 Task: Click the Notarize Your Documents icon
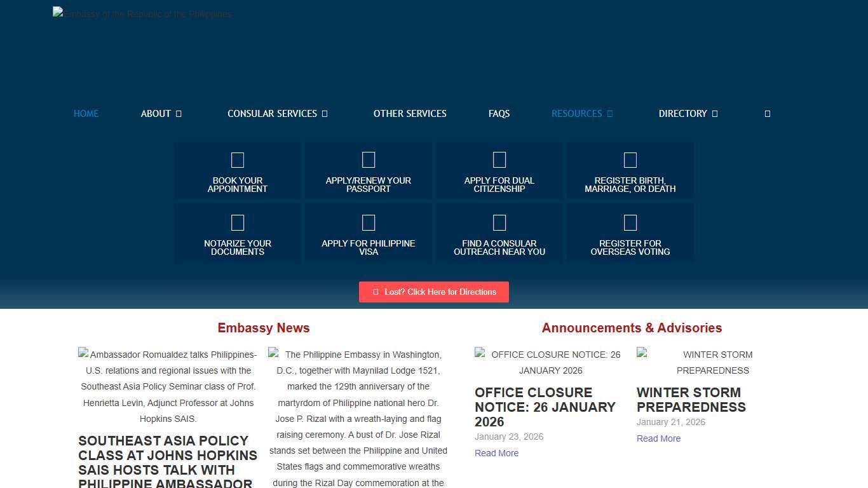pos(238,223)
